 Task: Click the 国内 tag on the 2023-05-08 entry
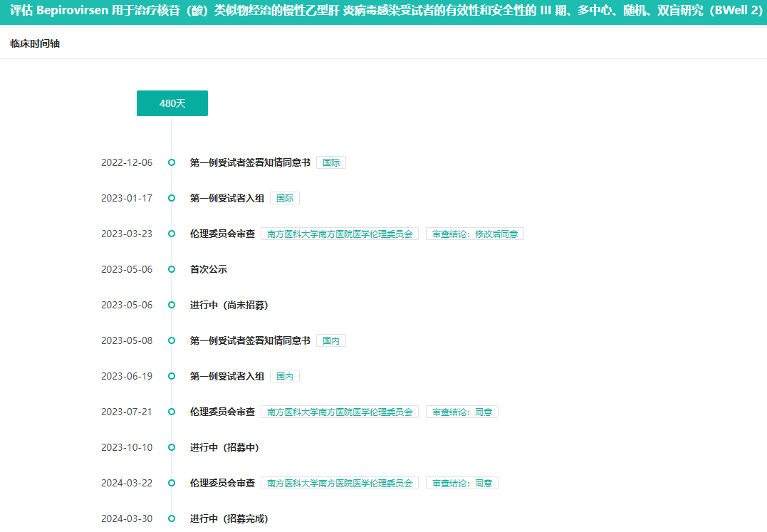pyautogui.click(x=331, y=340)
